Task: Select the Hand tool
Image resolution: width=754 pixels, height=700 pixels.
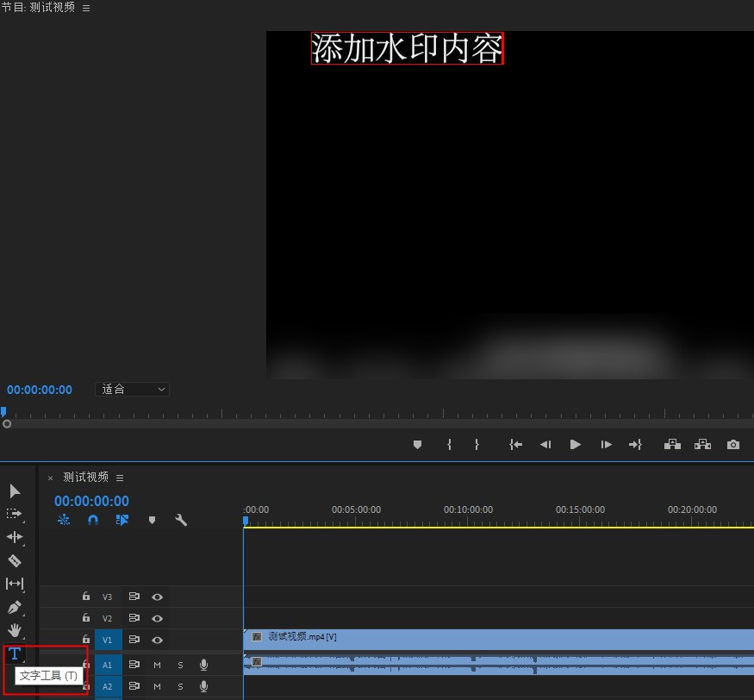Action: 15,630
